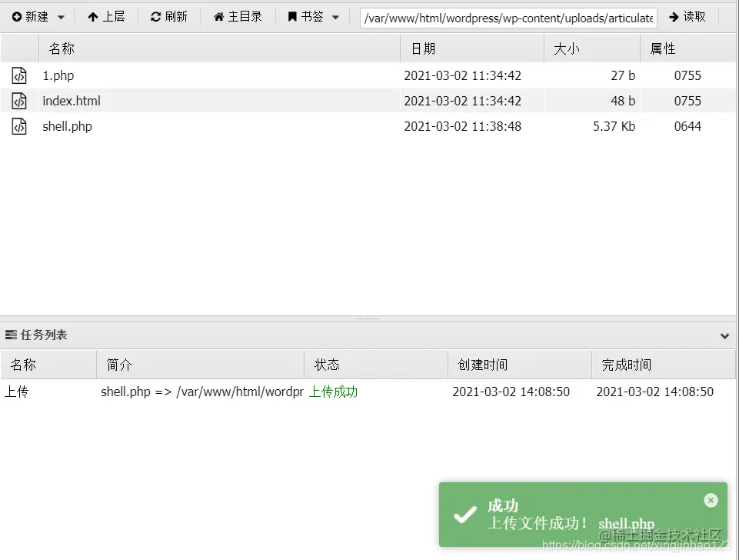Open the 新建 (New) dropdown button
The height and width of the screenshot is (560, 739).
point(38,17)
